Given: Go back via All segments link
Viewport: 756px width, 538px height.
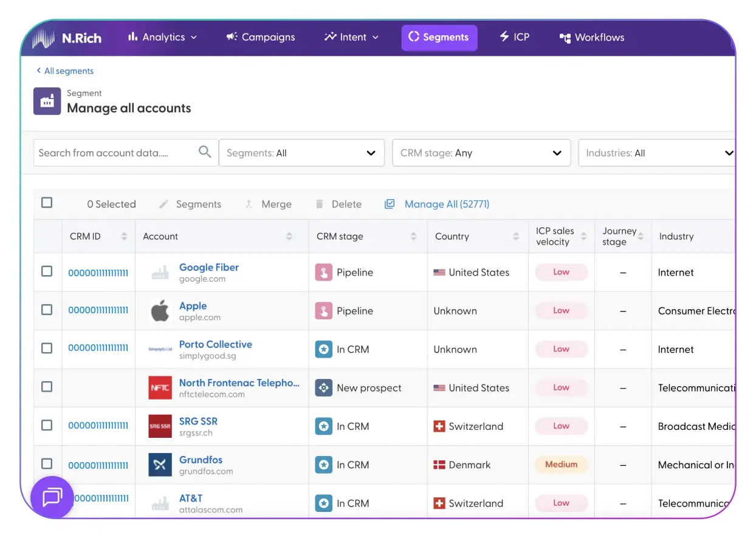Looking at the screenshot, I should [x=65, y=71].
